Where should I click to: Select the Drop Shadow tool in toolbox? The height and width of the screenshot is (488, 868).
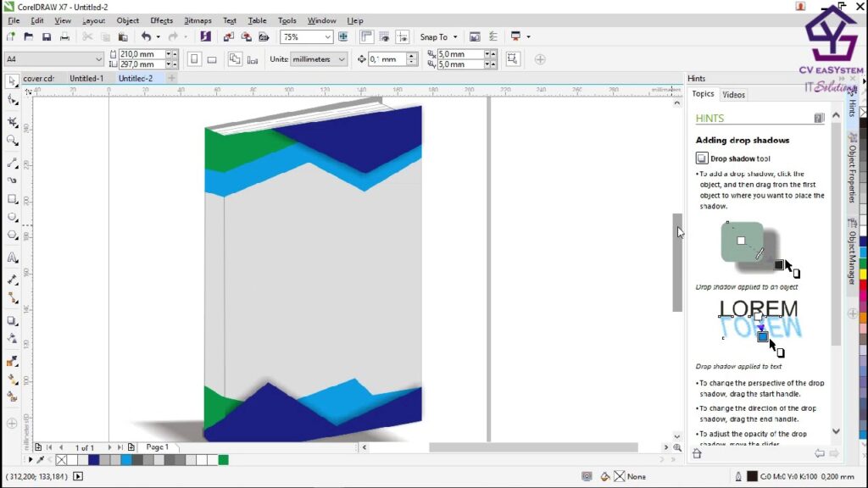12,321
